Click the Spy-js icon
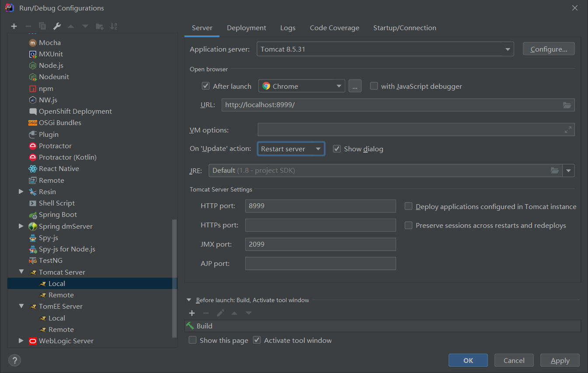Image resolution: width=588 pixels, height=373 pixels. (x=33, y=238)
